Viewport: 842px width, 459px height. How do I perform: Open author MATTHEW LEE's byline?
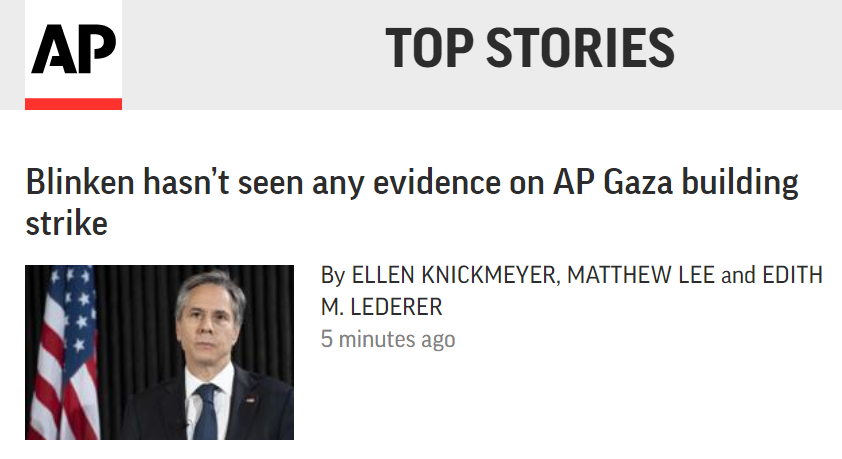(x=640, y=275)
